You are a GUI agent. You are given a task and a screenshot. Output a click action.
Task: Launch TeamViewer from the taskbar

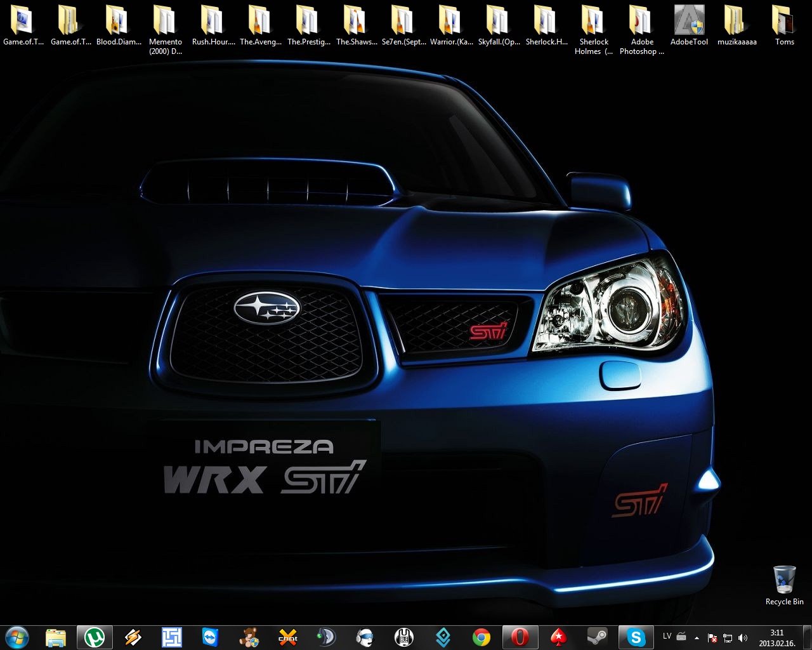pyautogui.click(x=210, y=637)
